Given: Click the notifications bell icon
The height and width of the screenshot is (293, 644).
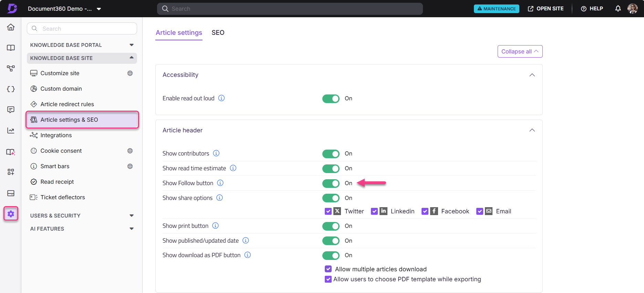Looking at the screenshot, I should pyautogui.click(x=618, y=9).
